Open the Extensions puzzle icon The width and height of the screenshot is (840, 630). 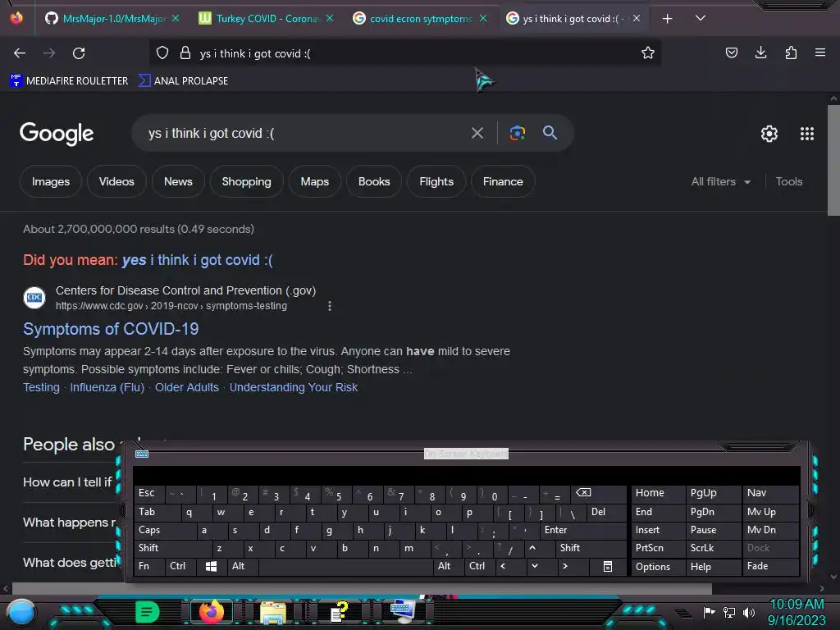[x=791, y=53]
